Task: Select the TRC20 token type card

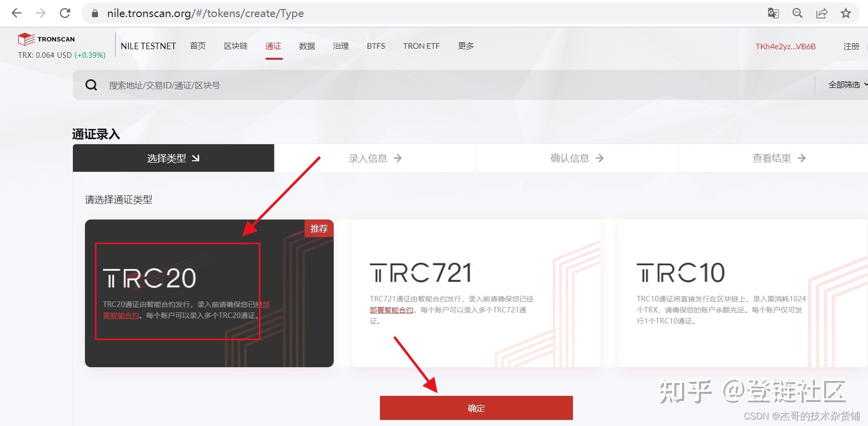Action: [209, 293]
